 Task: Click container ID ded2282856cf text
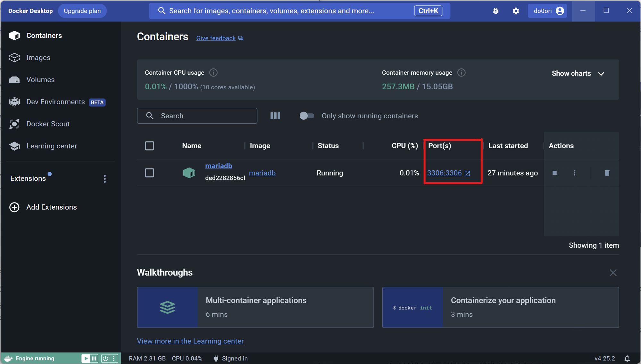[x=225, y=178]
